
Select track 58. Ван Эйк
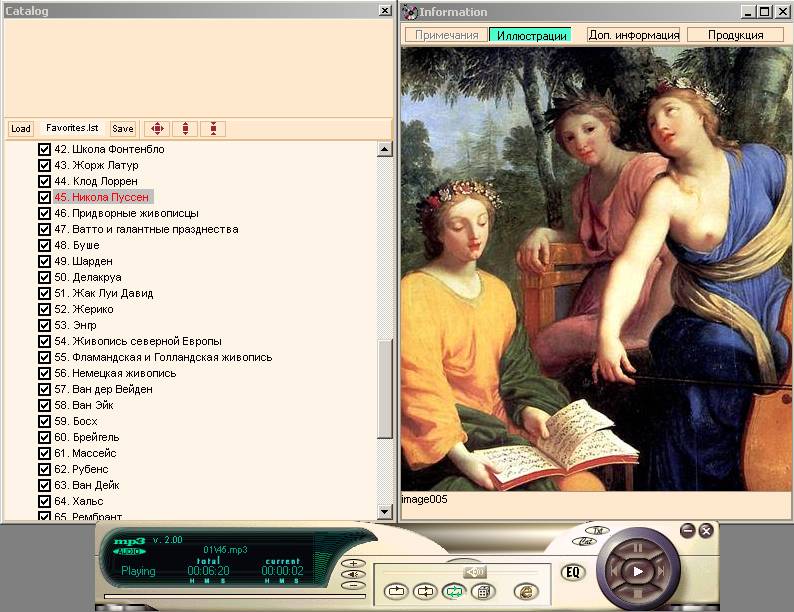[x=84, y=405]
